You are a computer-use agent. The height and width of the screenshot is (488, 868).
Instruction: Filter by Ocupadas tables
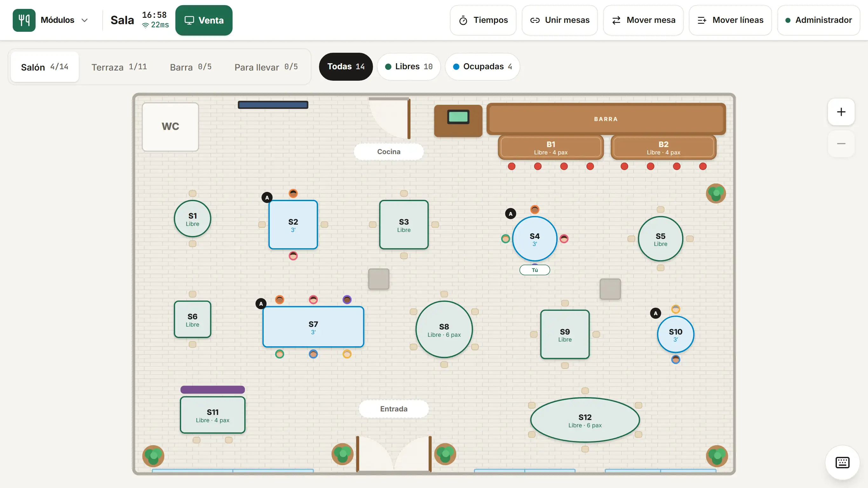pos(482,67)
